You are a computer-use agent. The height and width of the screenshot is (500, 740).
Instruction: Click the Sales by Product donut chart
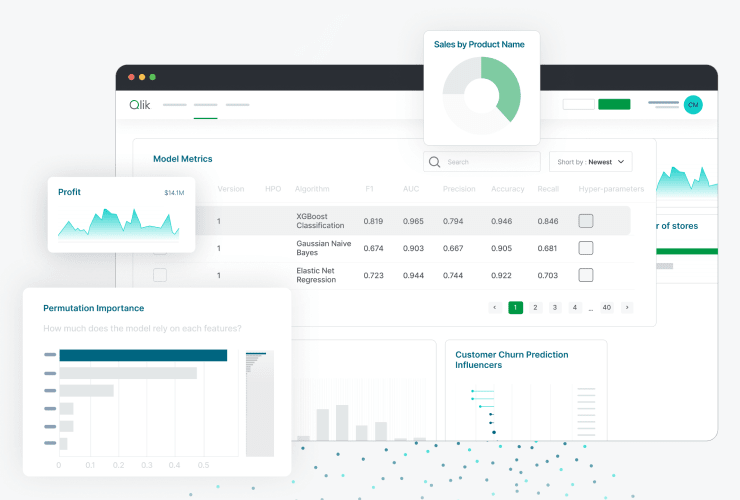click(481, 95)
